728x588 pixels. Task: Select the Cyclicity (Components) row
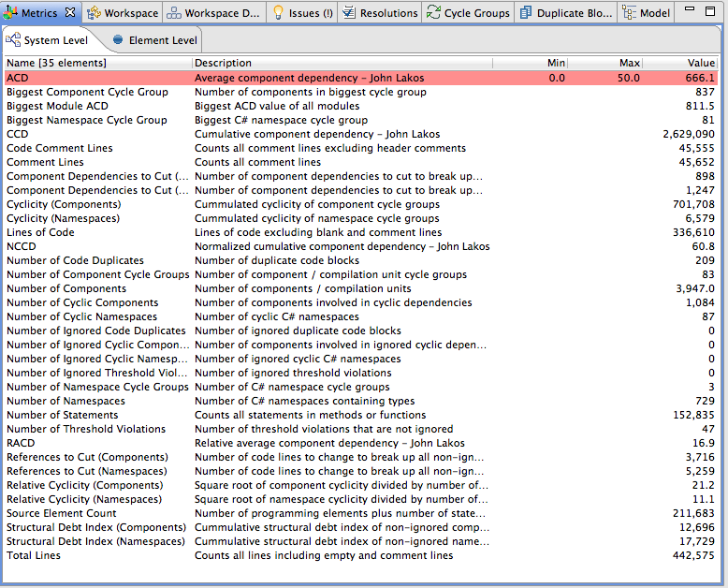(361, 204)
